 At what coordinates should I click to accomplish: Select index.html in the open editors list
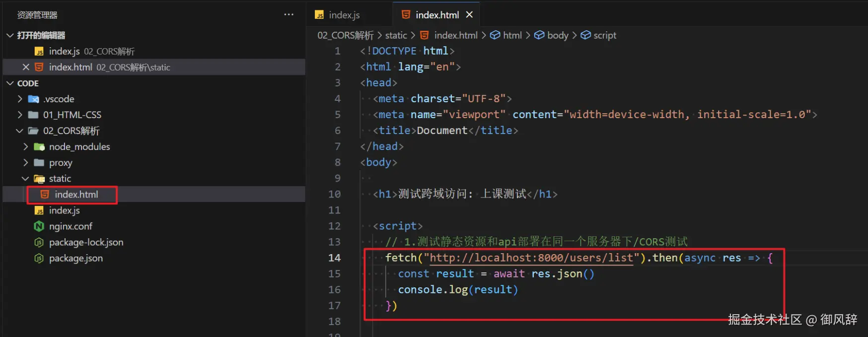pos(154,67)
